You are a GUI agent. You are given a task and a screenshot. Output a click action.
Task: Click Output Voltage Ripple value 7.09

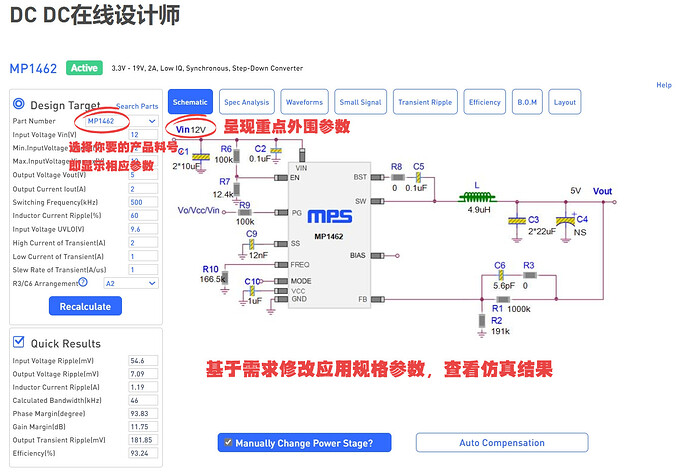click(x=143, y=374)
